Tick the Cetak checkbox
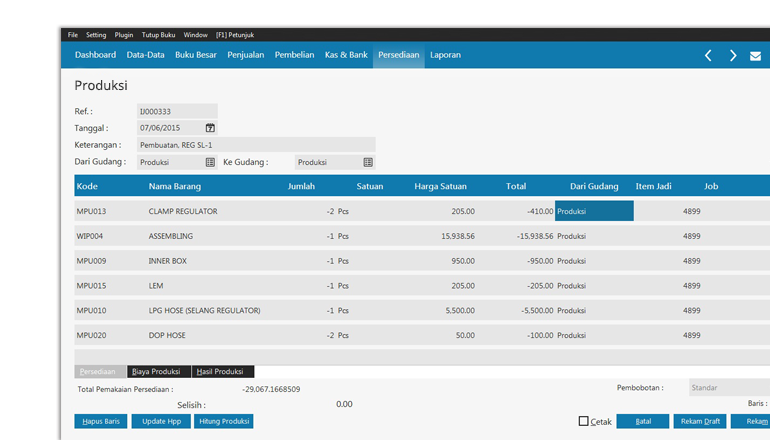 click(583, 421)
